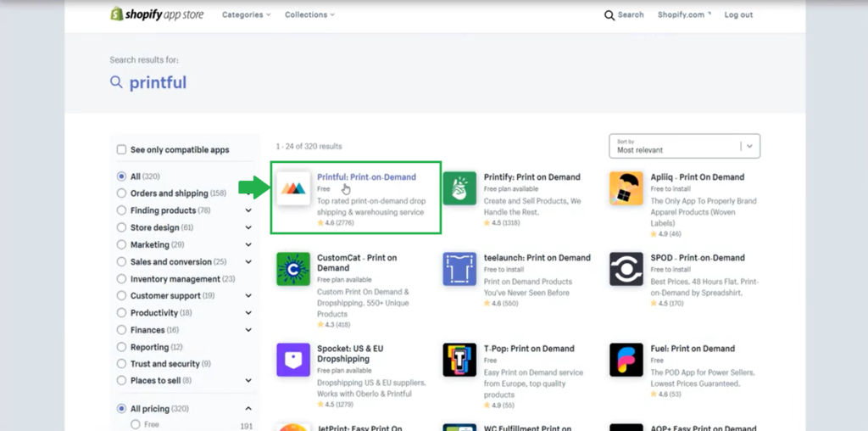Open Spocket: US & EU Dropshipping title
Image resolution: width=868 pixels, height=431 pixels.
[350, 354]
